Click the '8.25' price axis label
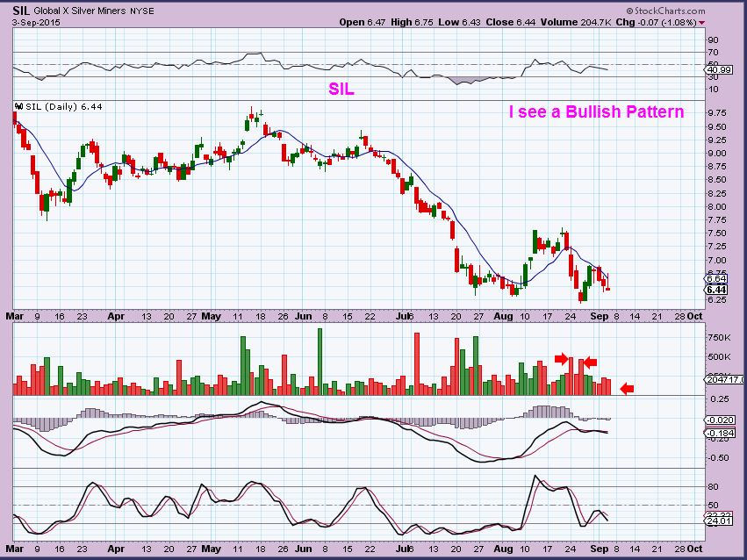Viewport: 747px width, 560px height. point(717,194)
